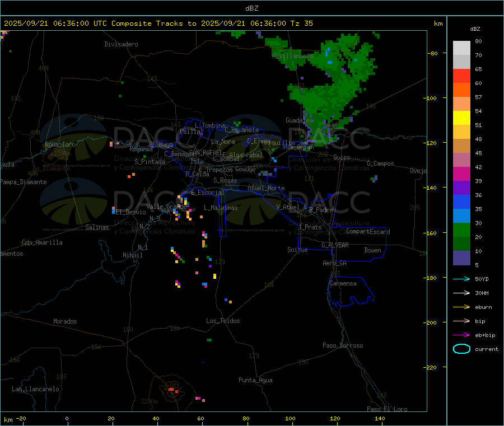Click the 'V_Atuel' map label
The width and height of the screenshot is (504, 426).
(x=288, y=207)
